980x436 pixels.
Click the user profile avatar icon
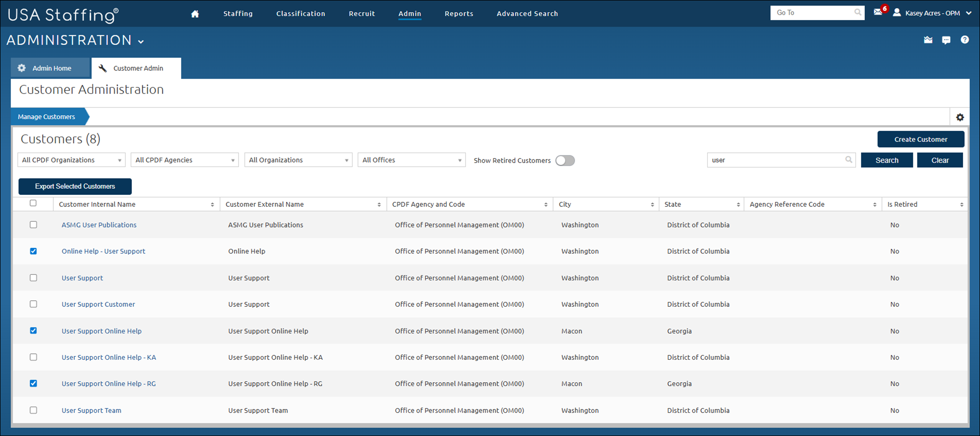(897, 13)
